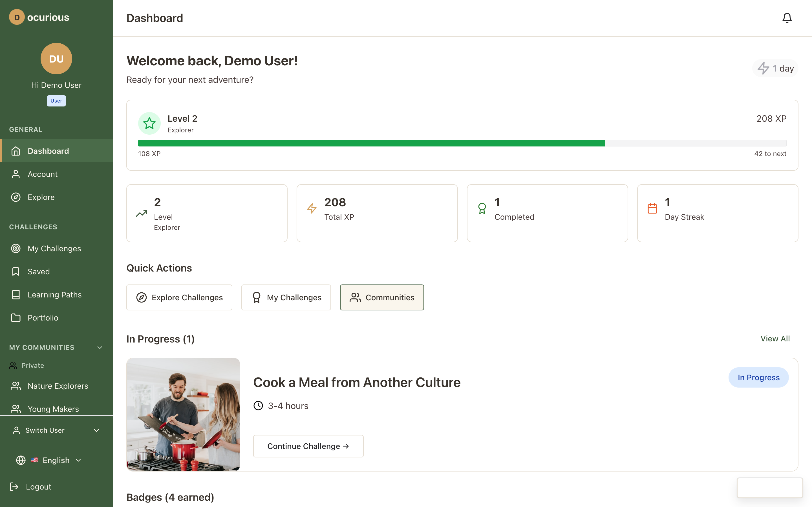The height and width of the screenshot is (507, 812).
Task: Click the View All link
Action: (775, 339)
